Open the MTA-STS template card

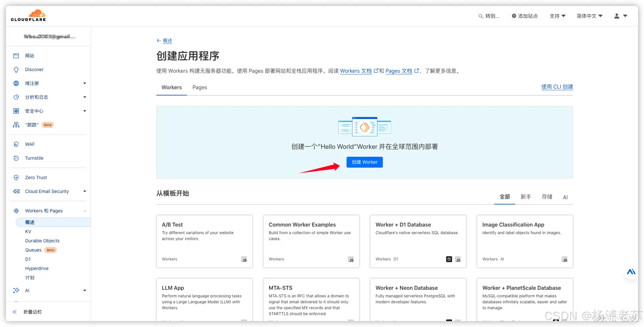(x=311, y=300)
